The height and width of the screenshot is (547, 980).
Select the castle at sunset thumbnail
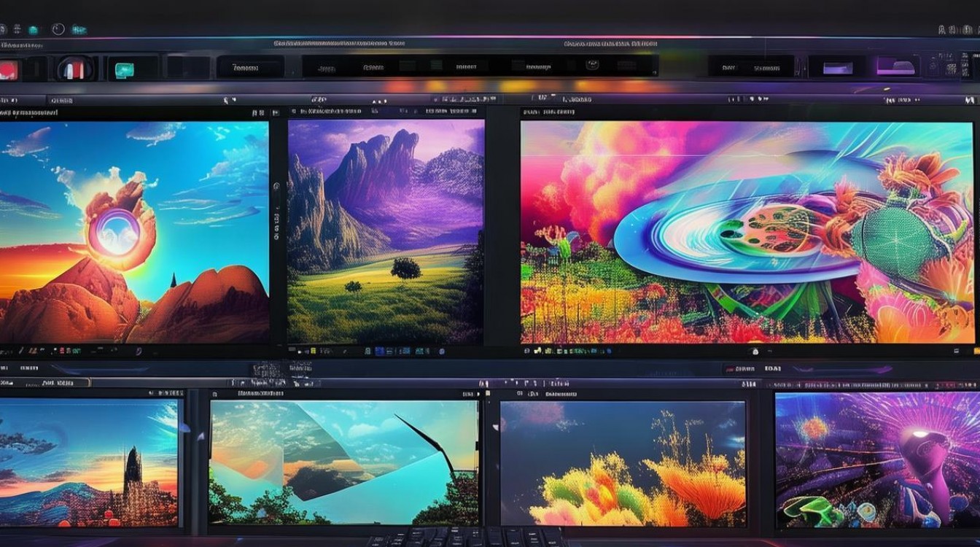coord(89,462)
